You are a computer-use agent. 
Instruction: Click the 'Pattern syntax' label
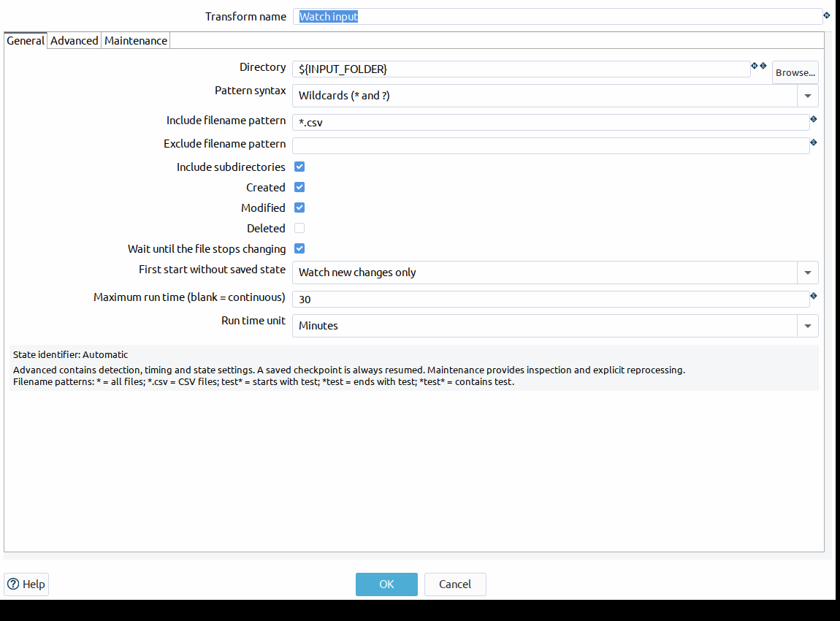point(251,91)
